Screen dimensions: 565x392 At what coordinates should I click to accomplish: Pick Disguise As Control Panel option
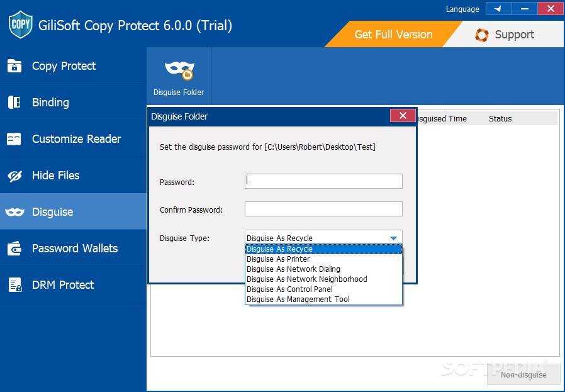point(323,289)
